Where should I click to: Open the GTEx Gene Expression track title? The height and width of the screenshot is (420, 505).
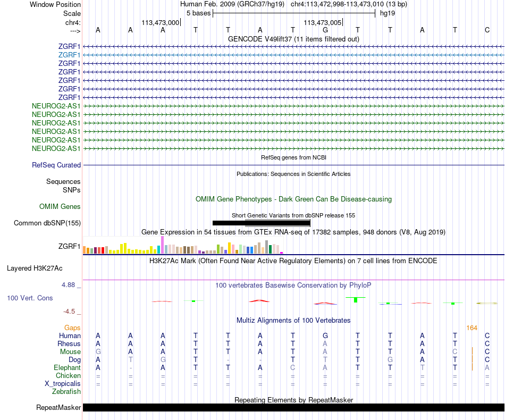293,232
